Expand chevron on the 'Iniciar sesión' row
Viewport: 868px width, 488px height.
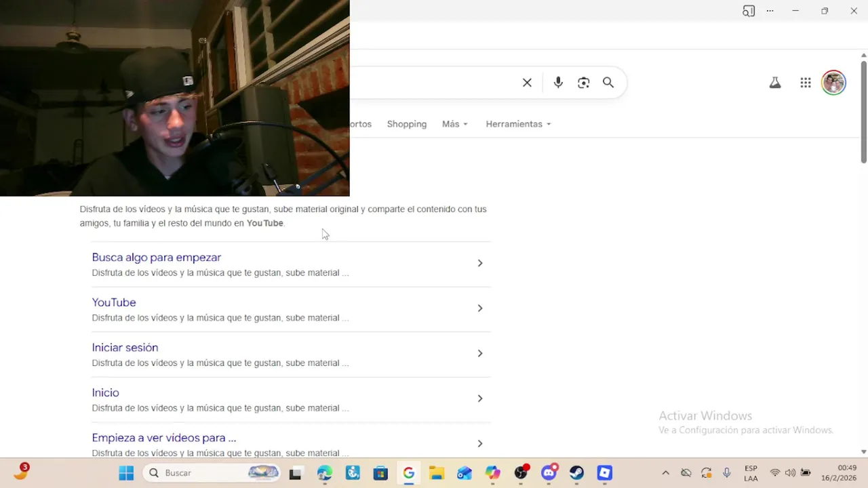(480, 353)
